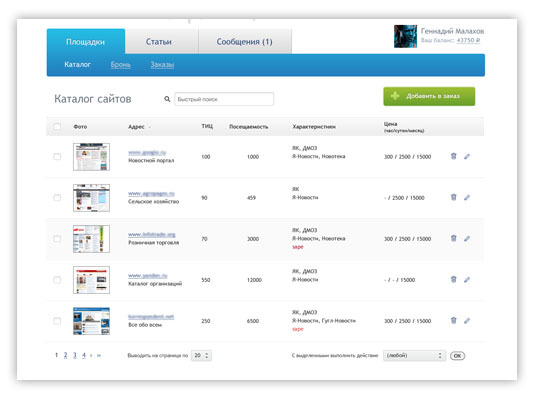Edit the Каталог организаций entry with pencil
This screenshot has height=400, width=535.
click(467, 280)
